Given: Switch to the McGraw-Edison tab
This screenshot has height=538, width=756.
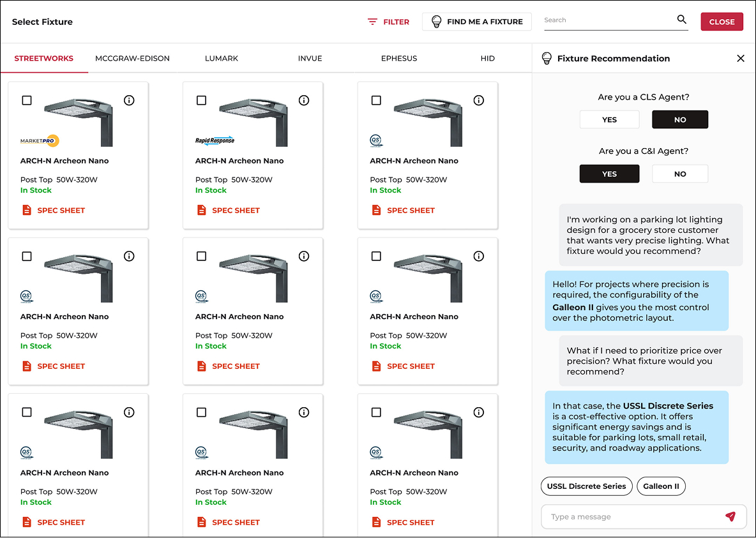Looking at the screenshot, I should pos(132,58).
